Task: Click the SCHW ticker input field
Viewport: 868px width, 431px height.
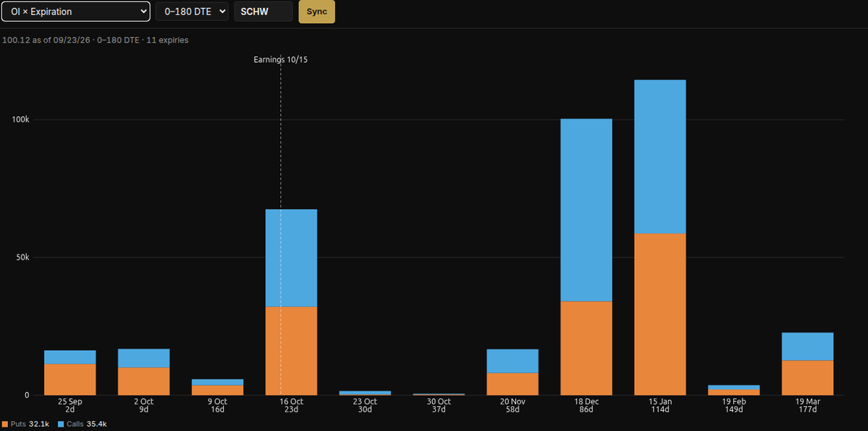Action: pyautogui.click(x=264, y=11)
